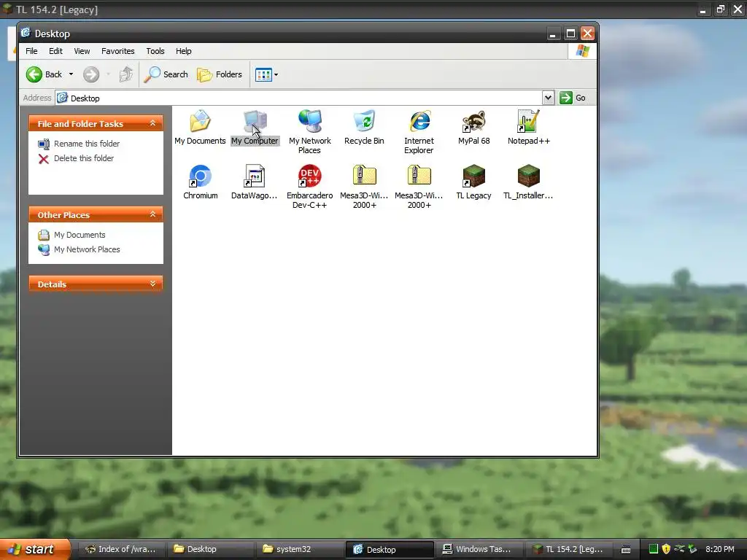Toggle the Folders pane button
Image resolution: width=747 pixels, height=560 pixels.
[x=220, y=74]
